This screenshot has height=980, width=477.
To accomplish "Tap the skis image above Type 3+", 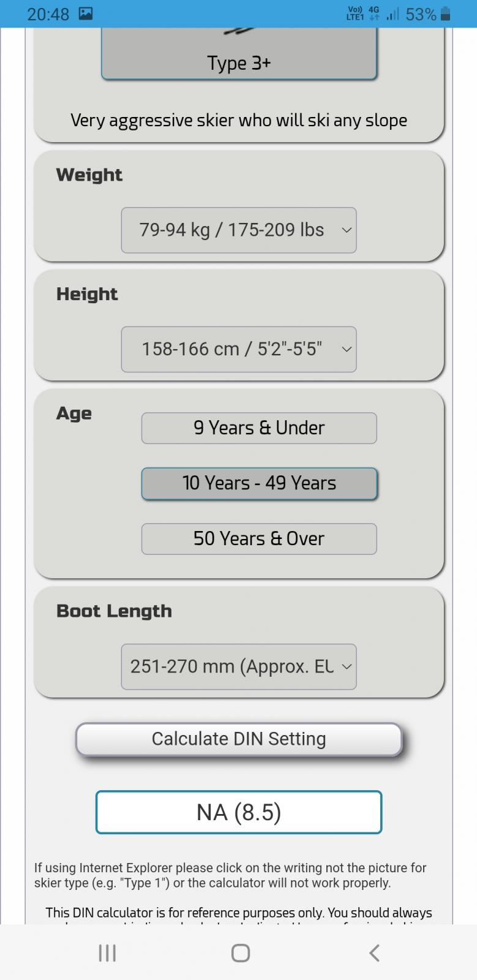I will [239, 31].
